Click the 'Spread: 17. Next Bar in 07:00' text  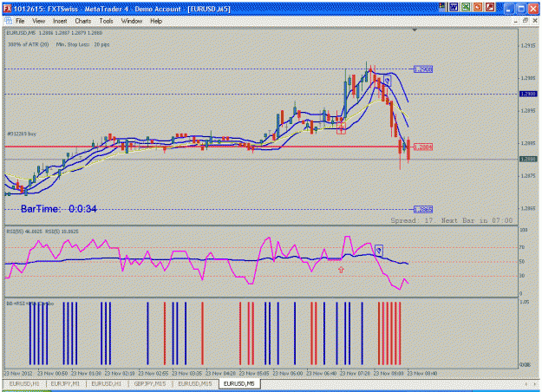[452, 220]
